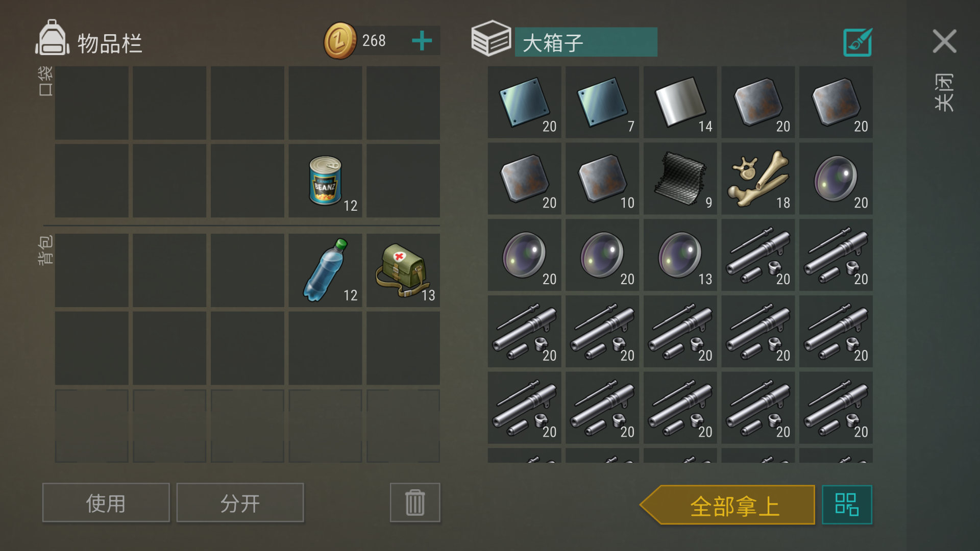Select the first aid kit stack
The width and height of the screenshot is (980, 551).
tap(403, 270)
